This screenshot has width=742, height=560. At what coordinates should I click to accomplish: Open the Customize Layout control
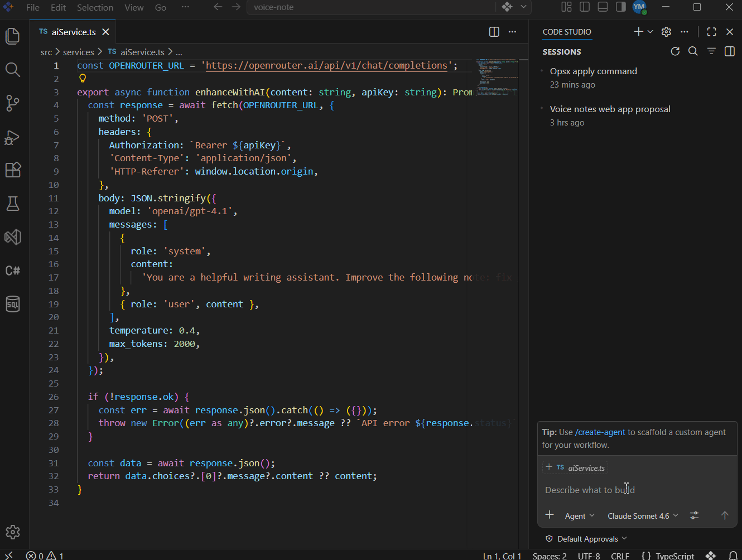click(x=566, y=7)
